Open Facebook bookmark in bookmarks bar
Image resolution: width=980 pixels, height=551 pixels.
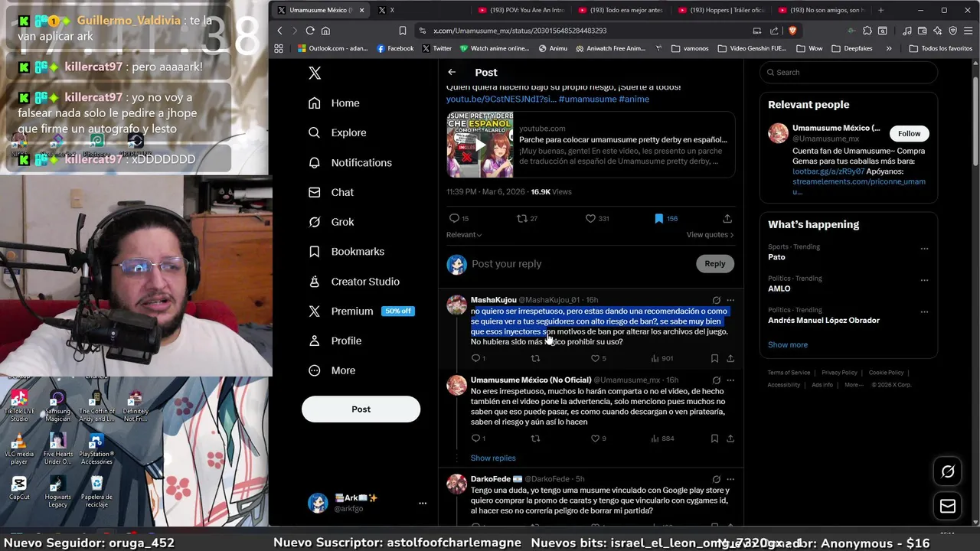(x=395, y=48)
